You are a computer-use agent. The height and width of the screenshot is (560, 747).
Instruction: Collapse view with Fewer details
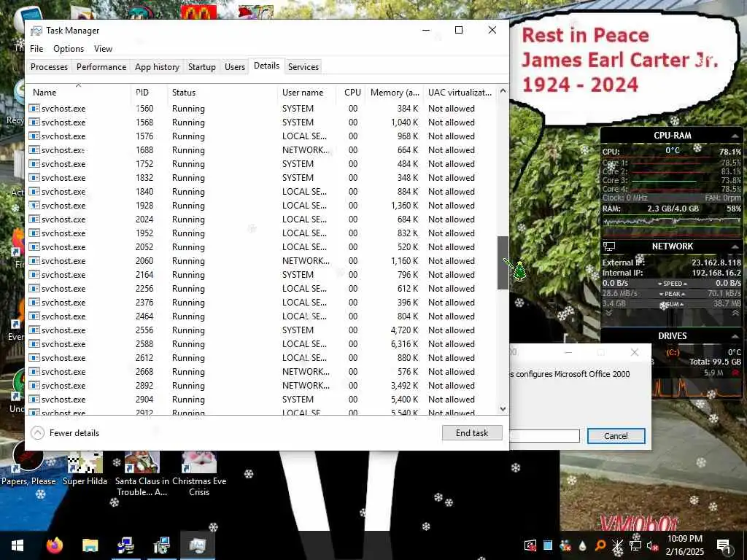(x=65, y=433)
